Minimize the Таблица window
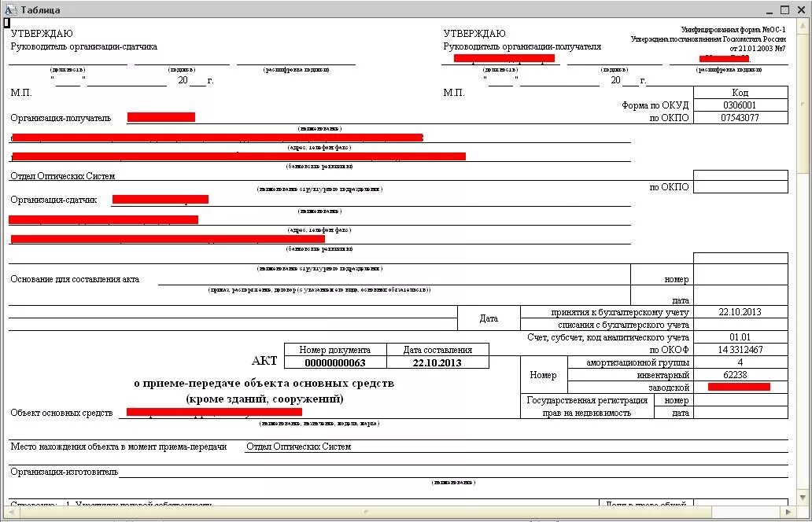The height and width of the screenshot is (522, 812). (770, 10)
